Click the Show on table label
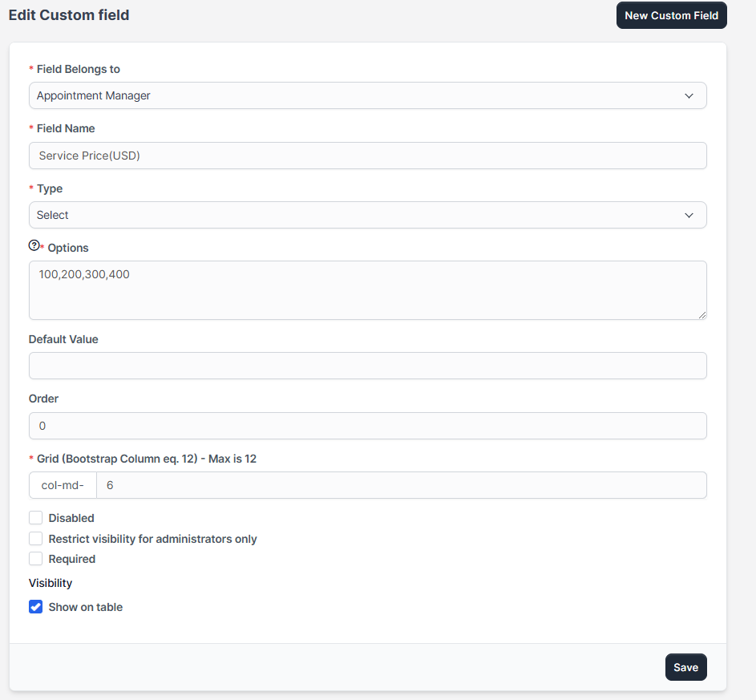756x700 pixels. click(86, 607)
